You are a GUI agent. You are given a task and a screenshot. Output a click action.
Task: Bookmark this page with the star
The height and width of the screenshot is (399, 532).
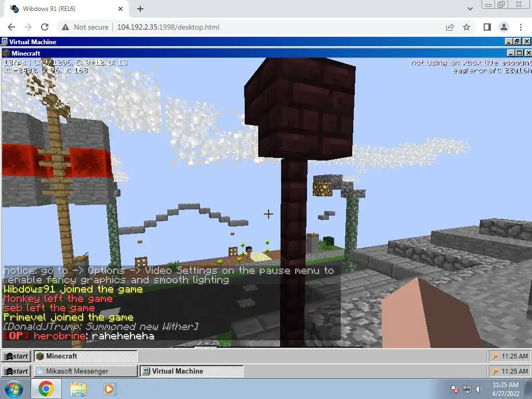[x=467, y=27]
